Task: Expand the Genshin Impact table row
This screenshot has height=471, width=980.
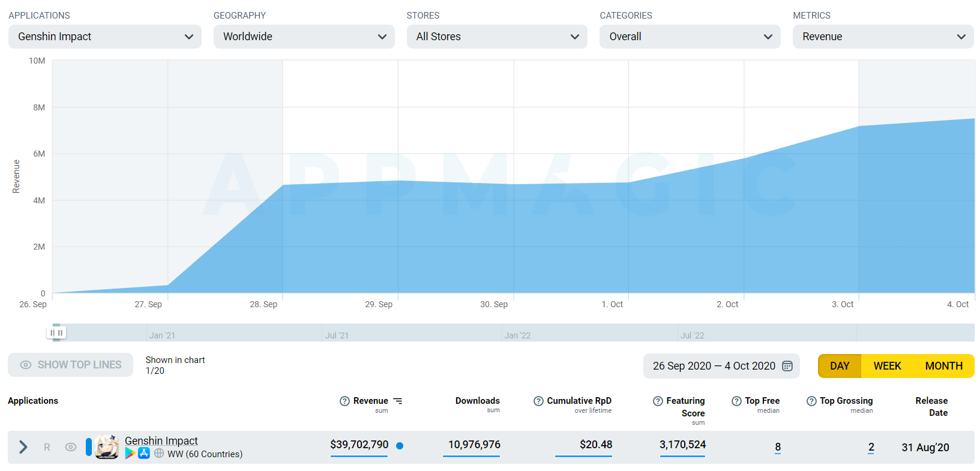Action: (x=23, y=447)
